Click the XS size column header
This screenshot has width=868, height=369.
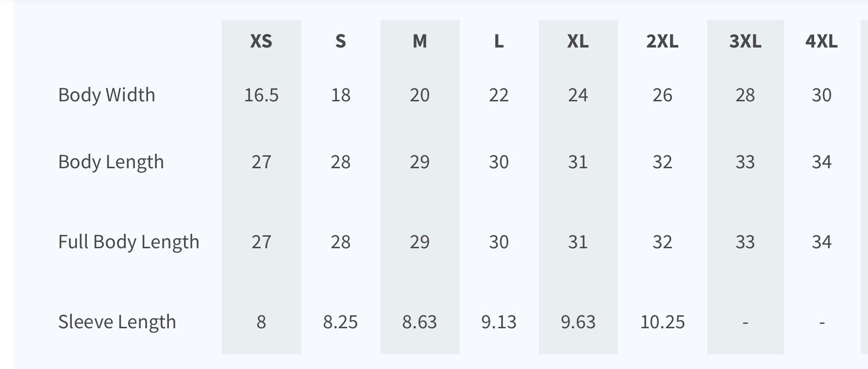pyautogui.click(x=261, y=41)
